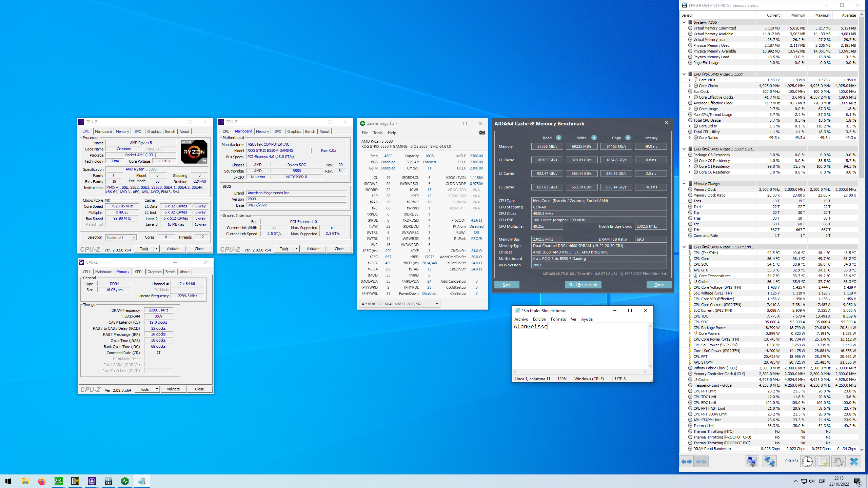The image size is (868, 488).
Task: Click HWiNFO log file with plus icon
Action: coord(823,462)
